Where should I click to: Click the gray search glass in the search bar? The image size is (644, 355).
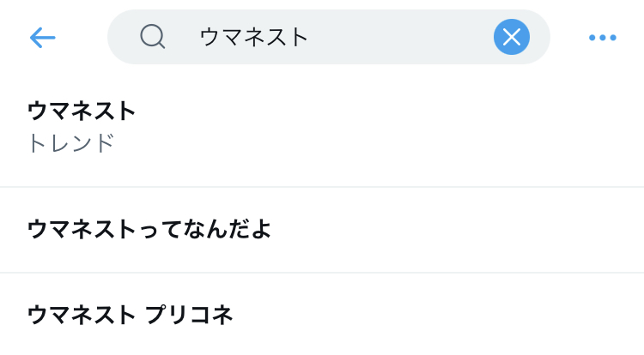[x=153, y=37]
